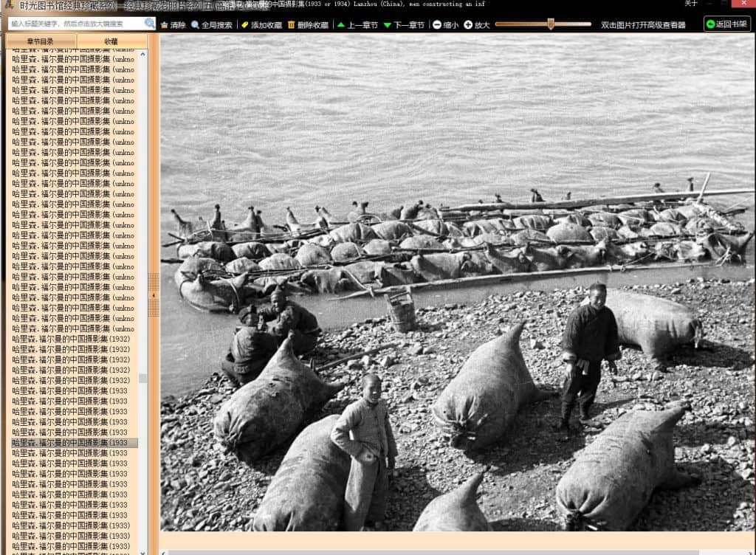The height and width of the screenshot is (555, 756).
Task: Click the chapter list vertical scrollbar thumb
Action: [142, 378]
